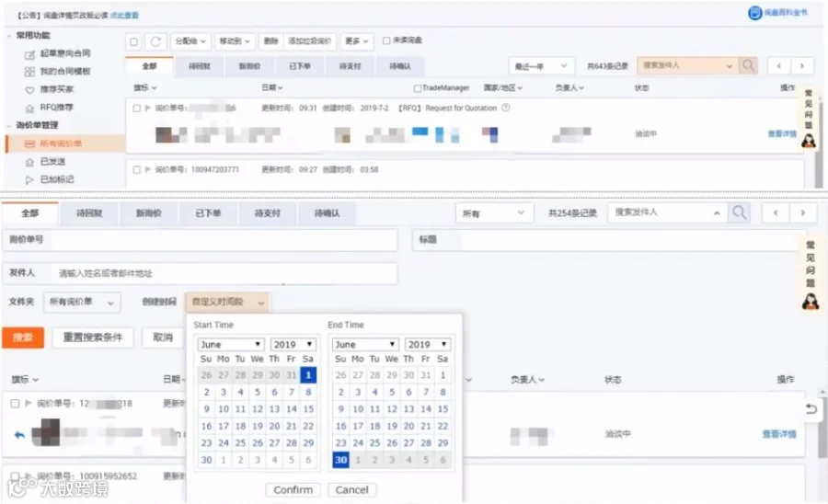
Task: Click the top customer service avatar icon
Action: point(809,141)
